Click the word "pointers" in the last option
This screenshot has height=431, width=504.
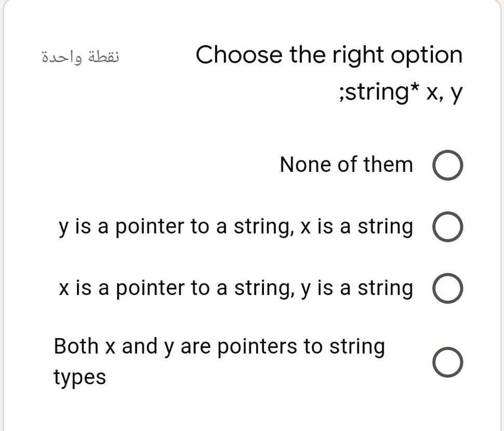(257, 347)
